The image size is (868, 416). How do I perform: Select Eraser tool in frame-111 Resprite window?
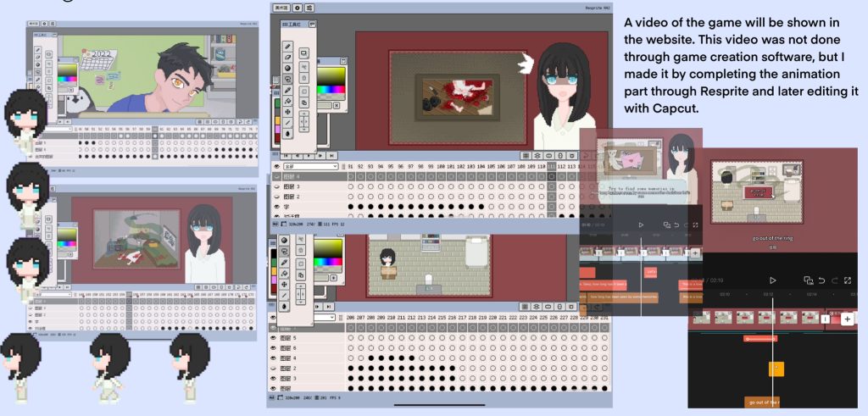(288, 57)
